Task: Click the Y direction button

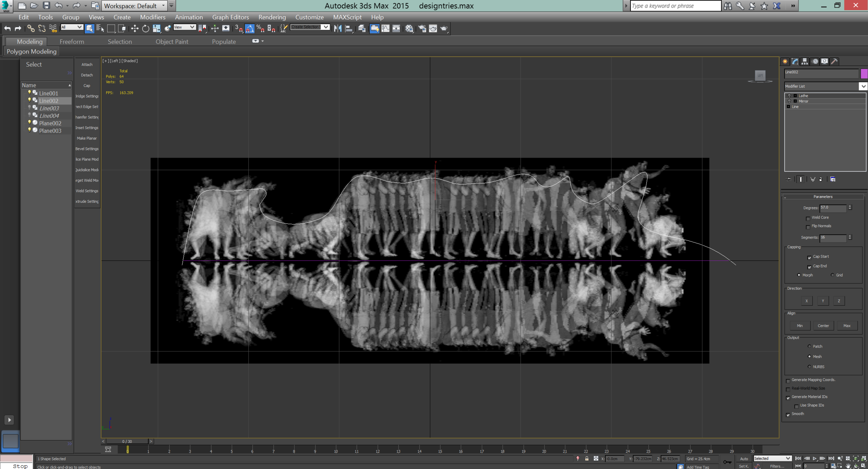Action: click(x=823, y=301)
